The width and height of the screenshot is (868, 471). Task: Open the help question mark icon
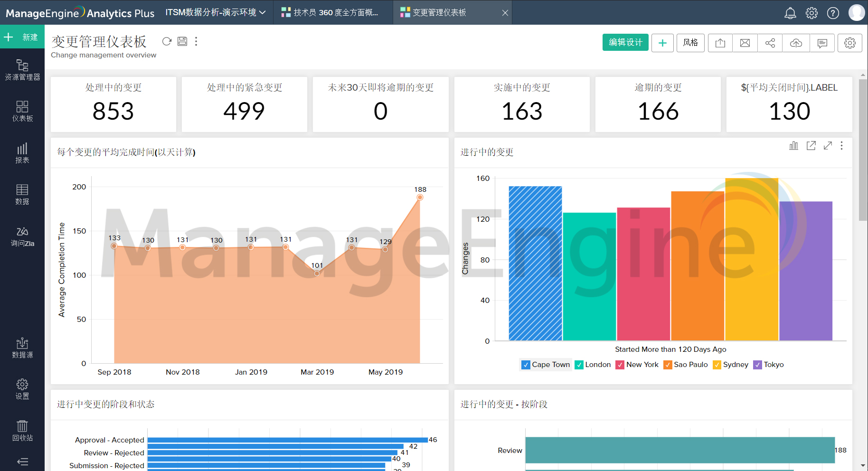[x=833, y=13]
